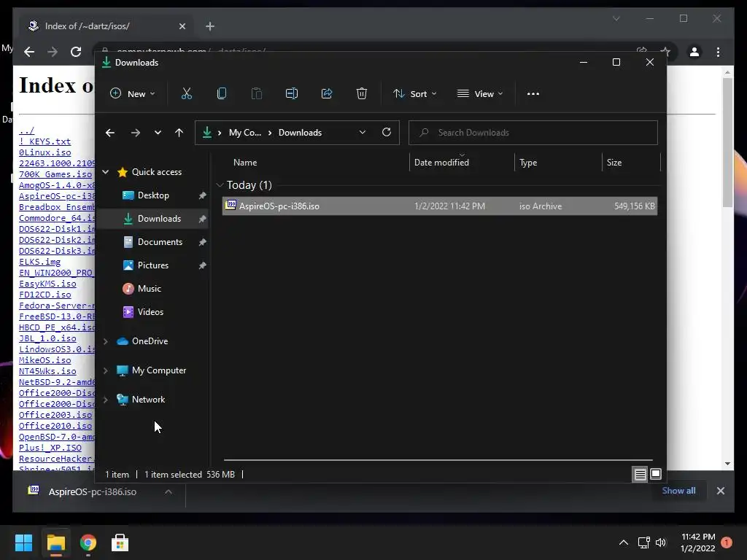Viewport: 747px width, 560px height.
Task: Close the Index of /~dartz/isos/ tab
Action: (x=182, y=26)
